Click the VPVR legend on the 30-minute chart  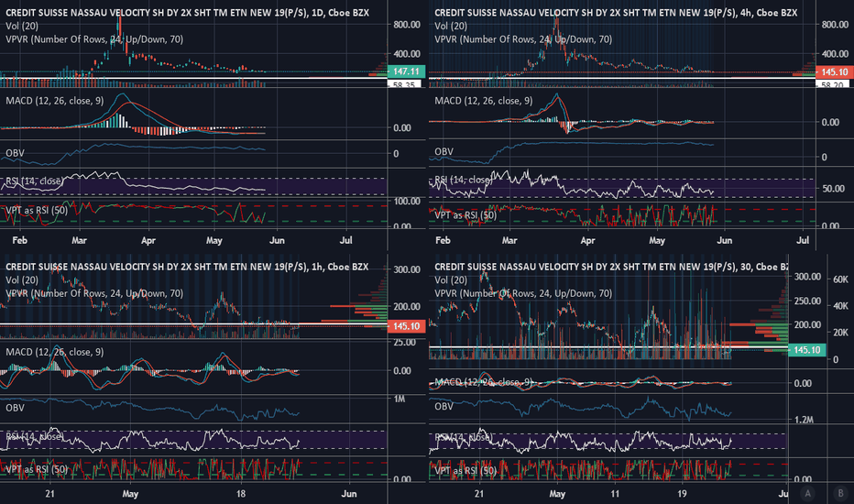pyautogui.click(x=523, y=293)
